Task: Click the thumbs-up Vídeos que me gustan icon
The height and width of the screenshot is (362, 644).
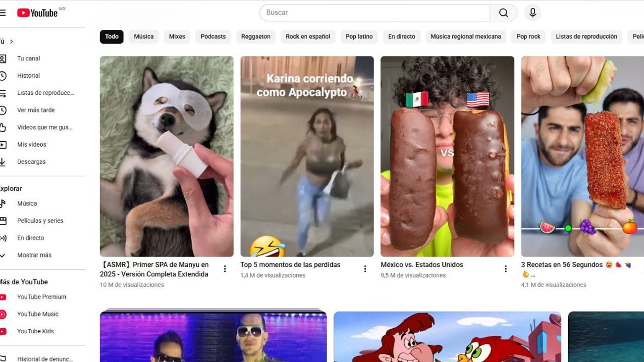Action: click(x=2, y=127)
